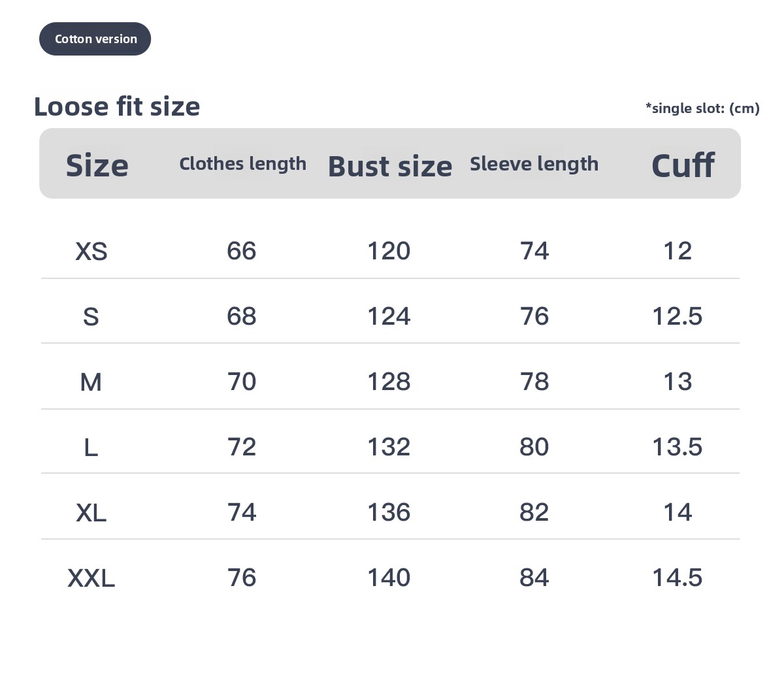Click bust size value 120

tap(389, 251)
